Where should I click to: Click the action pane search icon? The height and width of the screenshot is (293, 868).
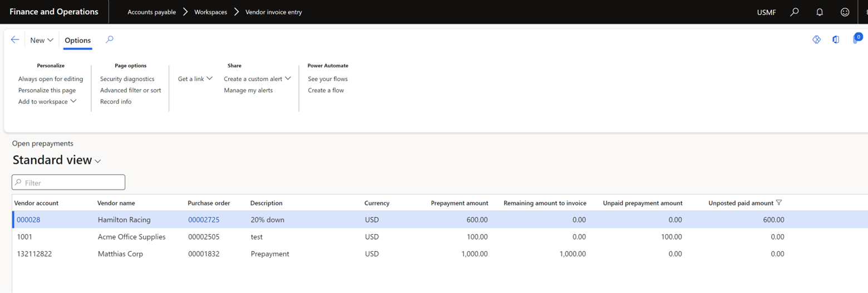[110, 40]
